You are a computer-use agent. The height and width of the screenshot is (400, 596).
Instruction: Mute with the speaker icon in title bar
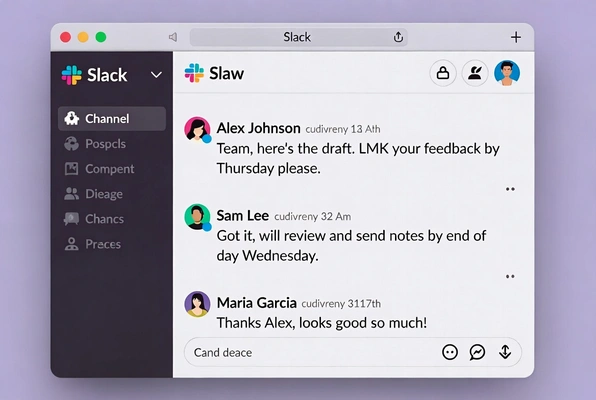[173, 37]
